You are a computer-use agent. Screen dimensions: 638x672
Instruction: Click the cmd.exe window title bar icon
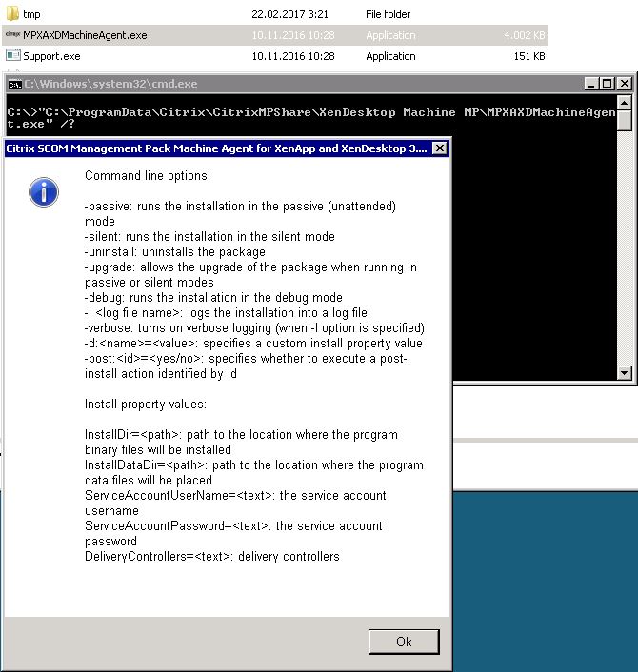[x=14, y=85]
